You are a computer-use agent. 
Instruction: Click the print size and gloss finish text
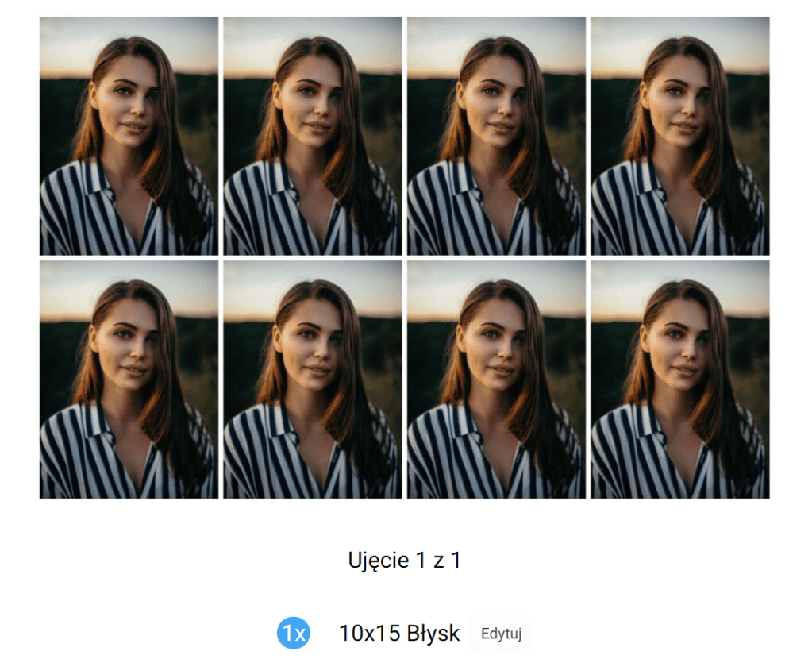399,634
